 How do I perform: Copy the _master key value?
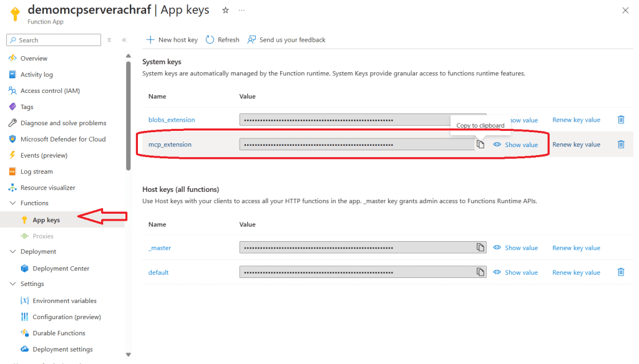click(x=480, y=247)
